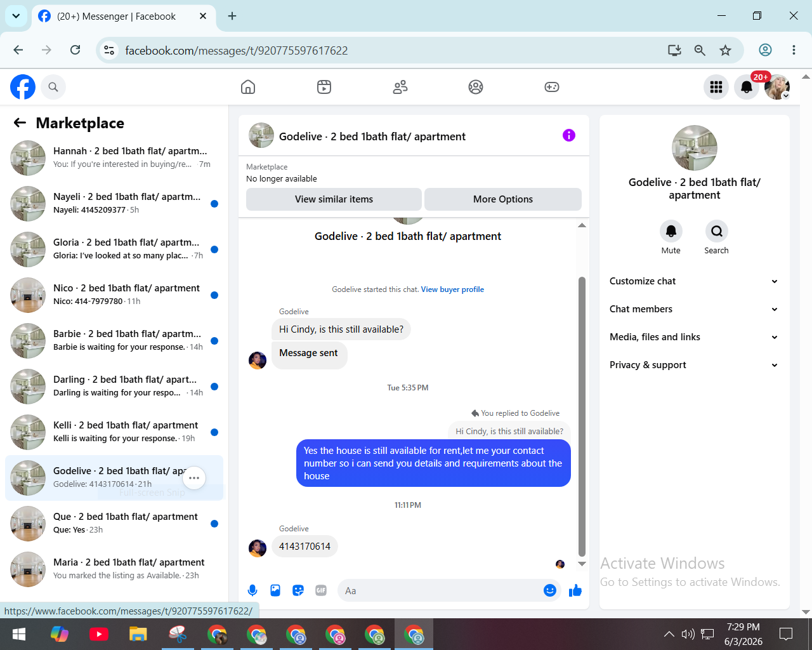This screenshot has height=650, width=812.
Task: Record a voice clip with microphone icon
Action: click(x=252, y=590)
